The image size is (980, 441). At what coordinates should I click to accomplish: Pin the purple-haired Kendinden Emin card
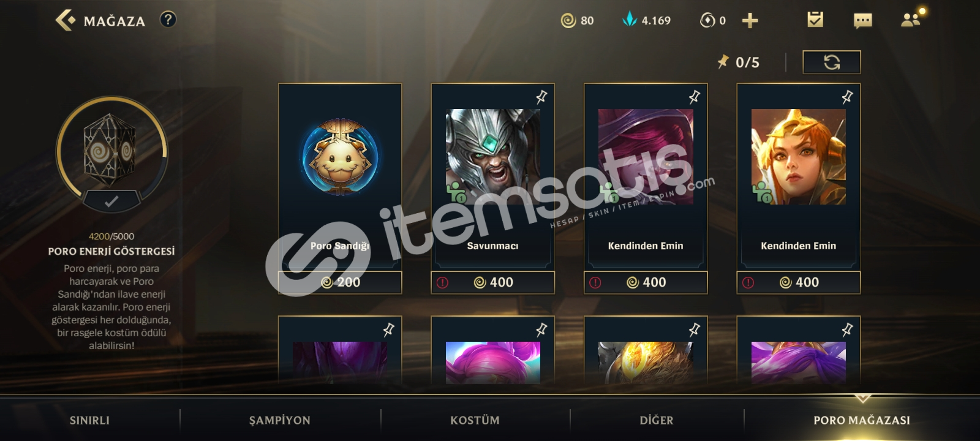coord(694,97)
